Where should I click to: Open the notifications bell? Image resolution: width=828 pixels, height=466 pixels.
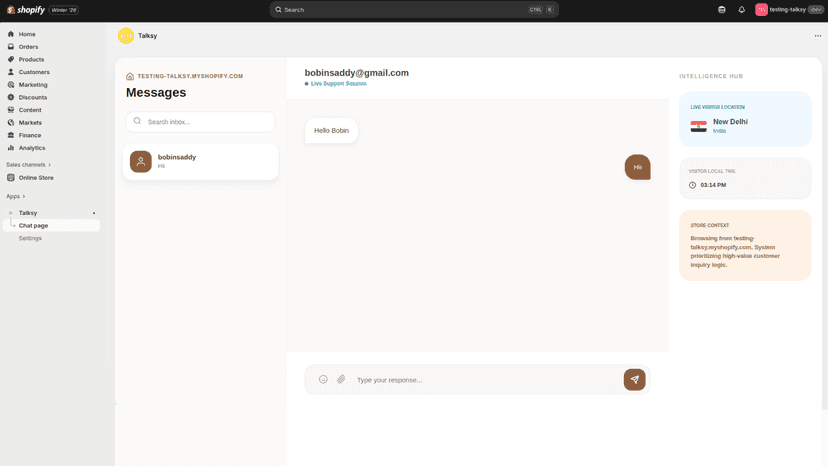741,10
